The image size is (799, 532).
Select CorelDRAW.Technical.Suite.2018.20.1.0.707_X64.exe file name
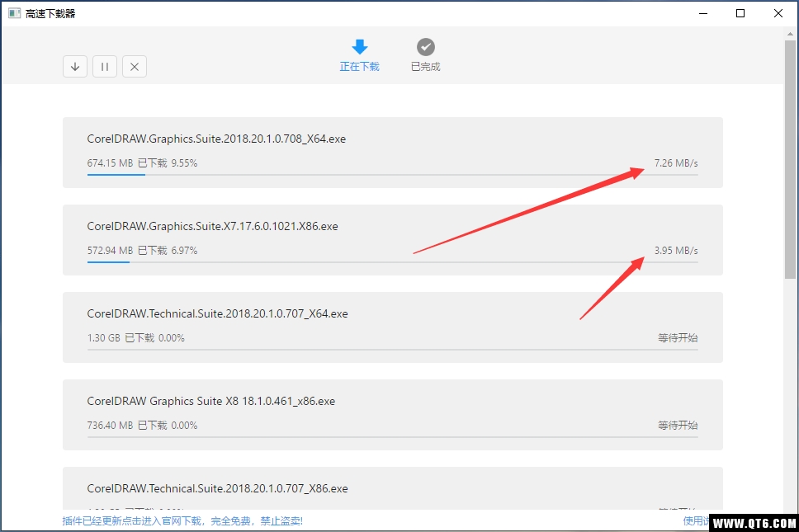(217, 313)
